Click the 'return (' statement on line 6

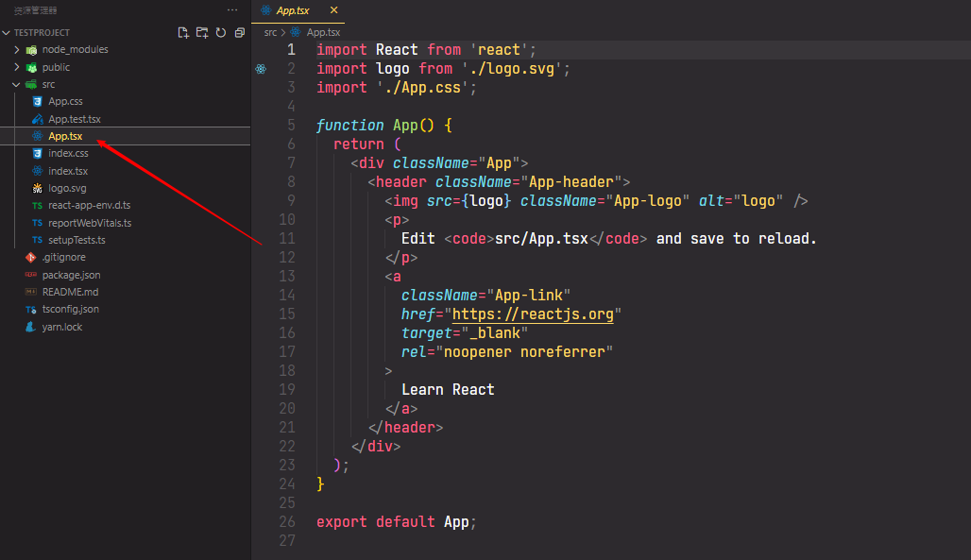(x=367, y=144)
